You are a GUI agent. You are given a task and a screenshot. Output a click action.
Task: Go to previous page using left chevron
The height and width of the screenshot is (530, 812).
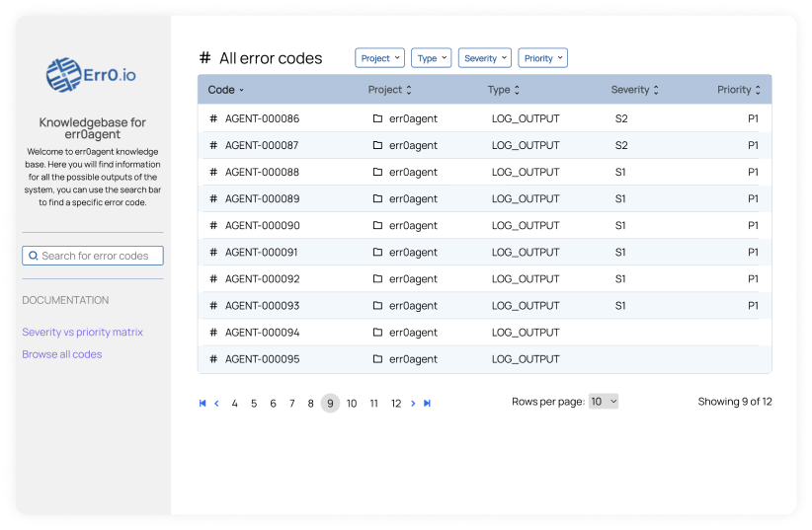[217, 403]
